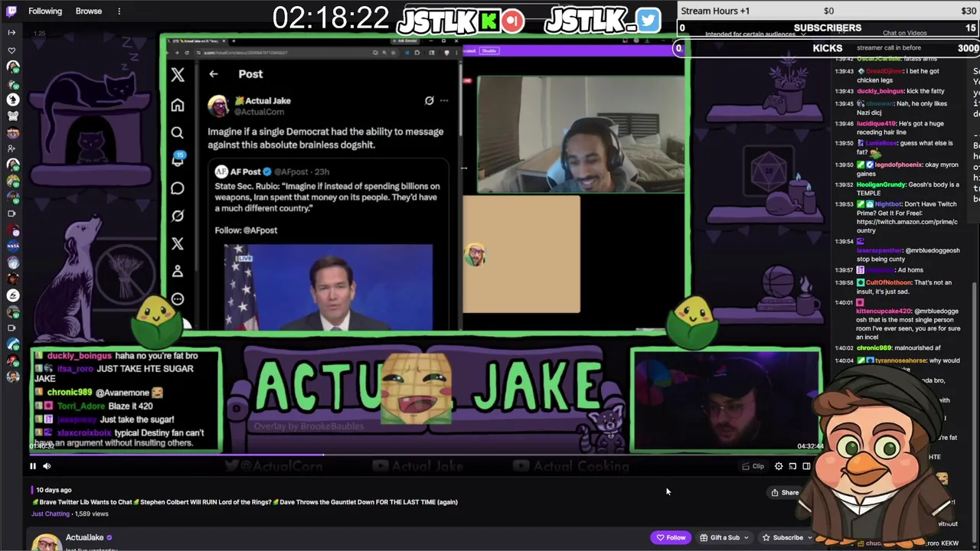The image size is (980, 551).
Task: Click the Nightbot username in chat
Action: click(x=888, y=204)
